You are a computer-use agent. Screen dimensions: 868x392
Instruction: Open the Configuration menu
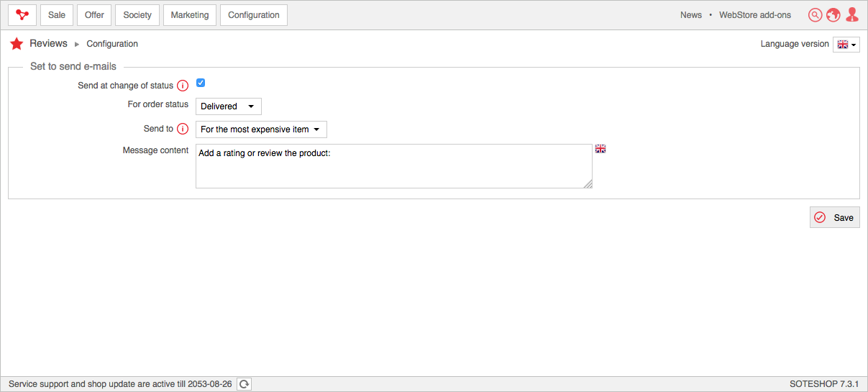pyautogui.click(x=254, y=15)
